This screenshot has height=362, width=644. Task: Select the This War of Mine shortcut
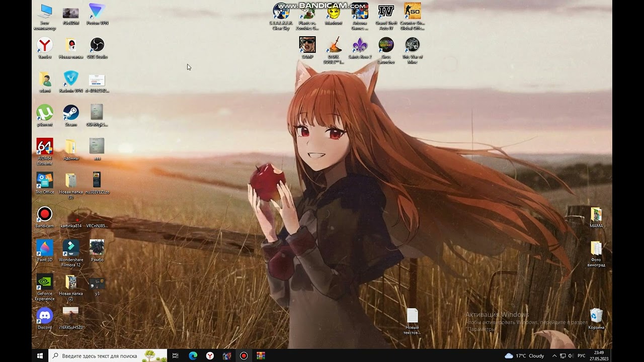[412, 51]
